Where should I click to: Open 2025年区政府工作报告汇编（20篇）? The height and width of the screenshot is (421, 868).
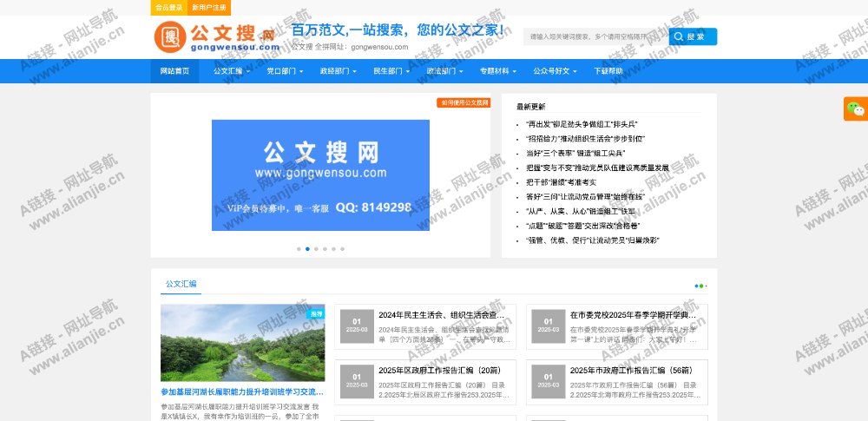coord(439,371)
